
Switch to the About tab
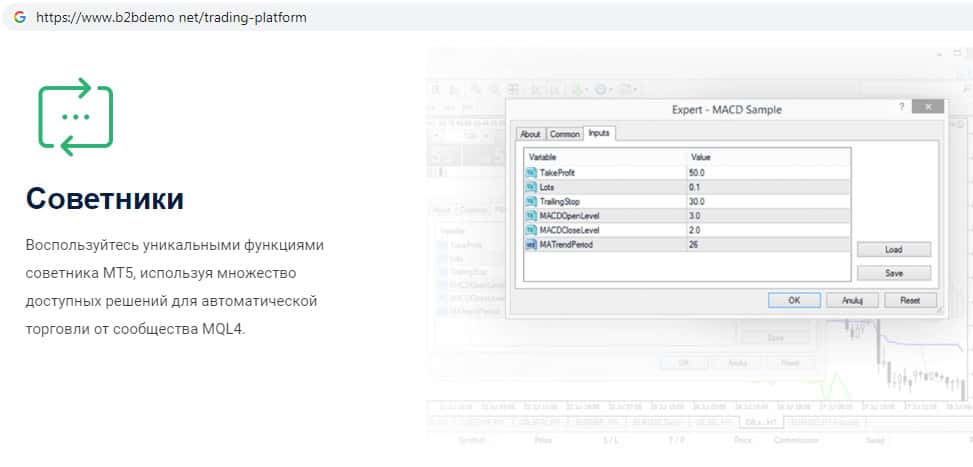tap(530, 134)
